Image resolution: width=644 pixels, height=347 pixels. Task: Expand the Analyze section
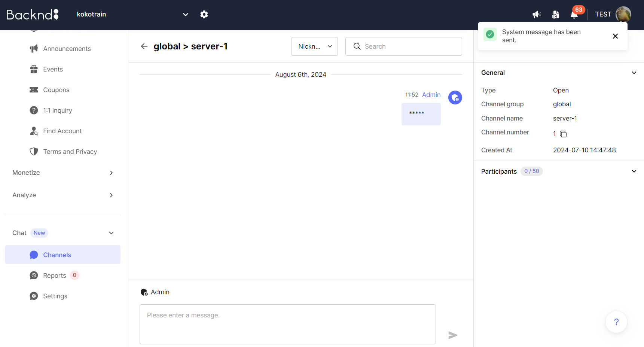pyautogui.click(x=62, y=195)
